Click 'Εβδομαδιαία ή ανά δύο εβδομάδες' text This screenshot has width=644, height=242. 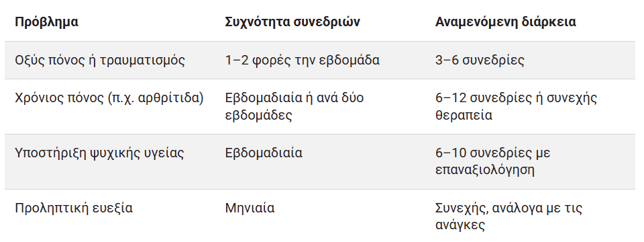pyautogui.click(x=294, y=107)
